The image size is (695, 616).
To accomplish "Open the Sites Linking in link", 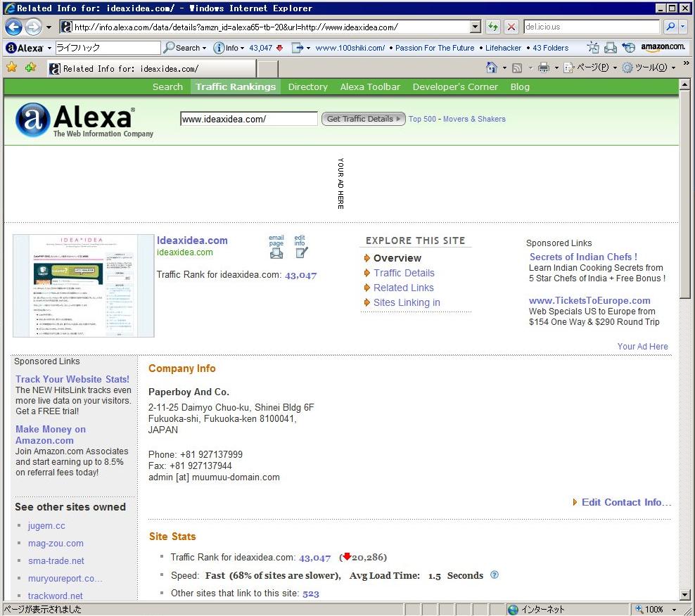I will pyautogui.click(x=407, y=302).
